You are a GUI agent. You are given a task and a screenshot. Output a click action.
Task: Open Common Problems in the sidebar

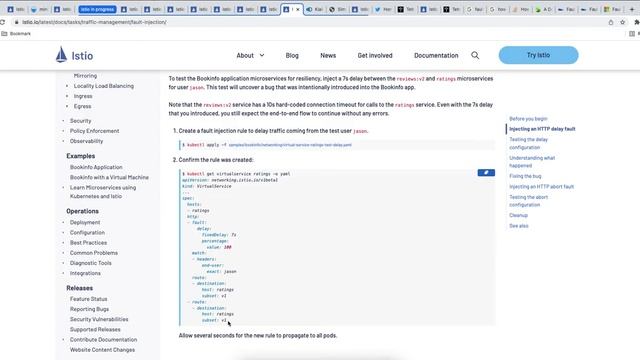click(93, 253)
